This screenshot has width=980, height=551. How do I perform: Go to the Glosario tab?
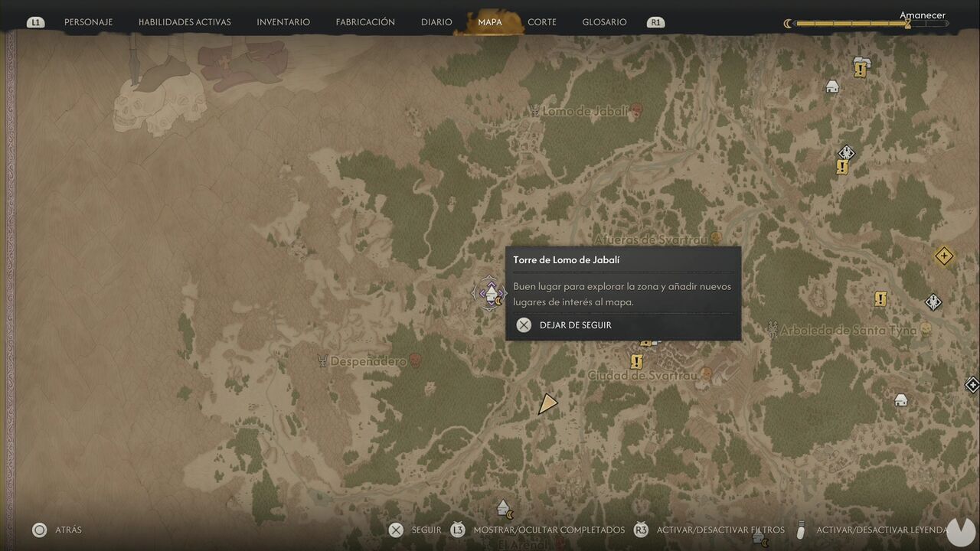click(x=604, y=22)
